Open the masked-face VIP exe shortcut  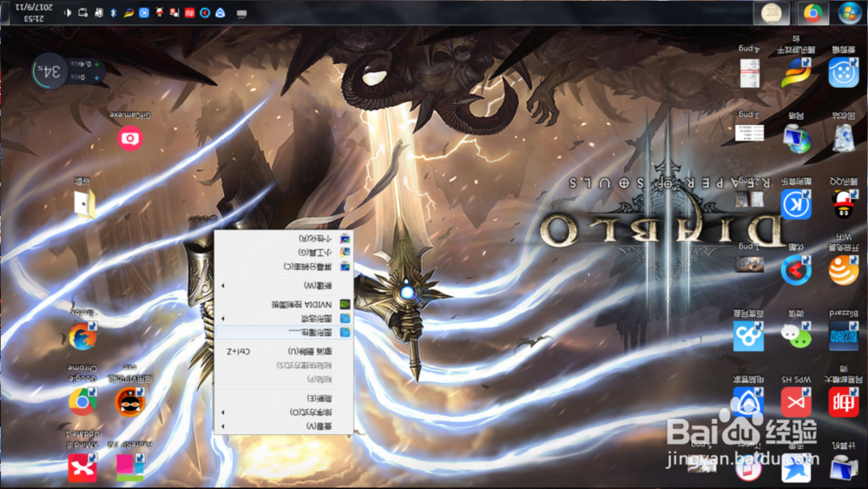coord(130,401)
